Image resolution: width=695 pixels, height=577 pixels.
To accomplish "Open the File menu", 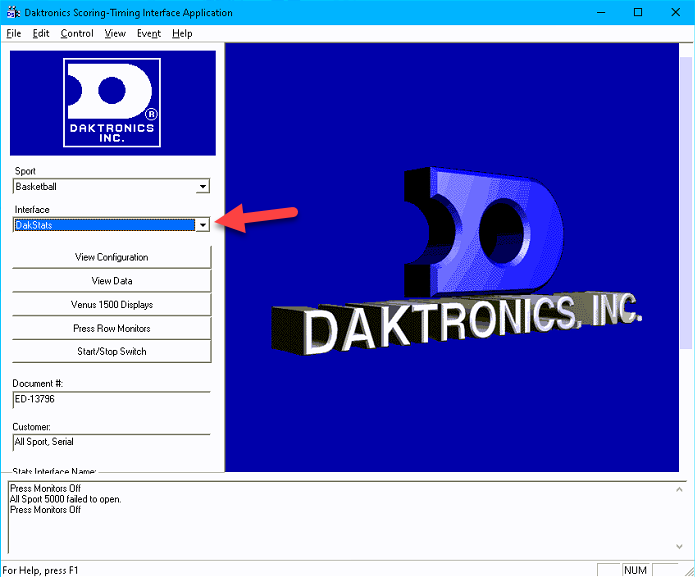I will [x=13, y=33].
